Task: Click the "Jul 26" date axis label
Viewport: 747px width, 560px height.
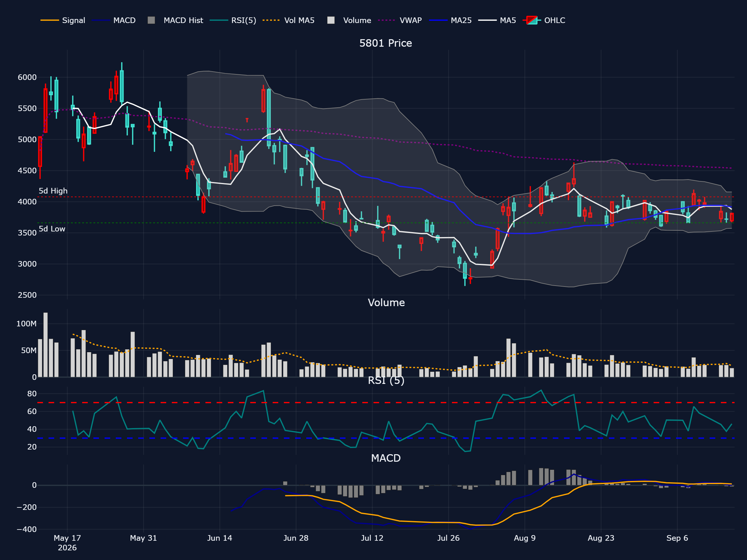Action: (x=449, y=538)
